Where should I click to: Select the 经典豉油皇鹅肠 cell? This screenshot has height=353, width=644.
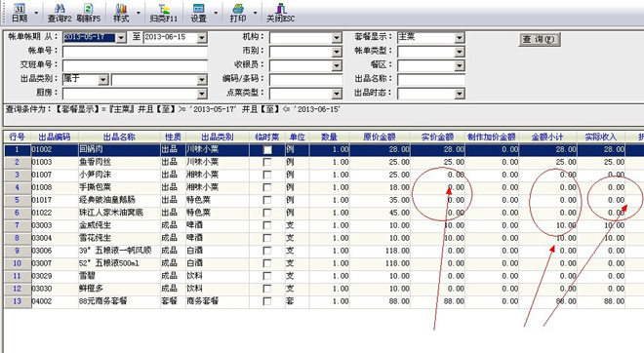tap(119, 200)
